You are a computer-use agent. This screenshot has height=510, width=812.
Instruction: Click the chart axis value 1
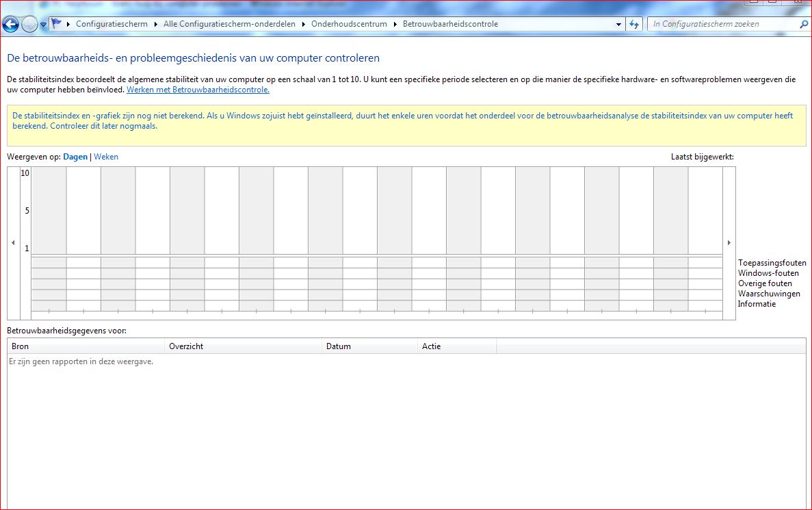point(27,248)
